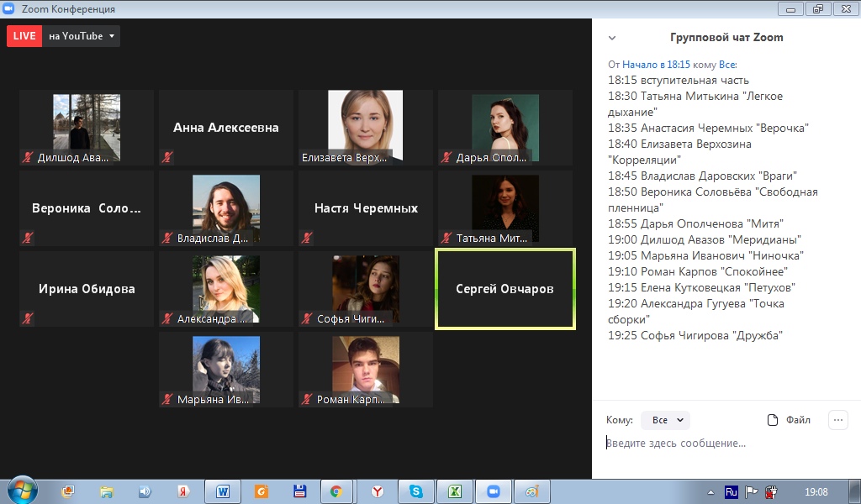The height and width of the screenshot is (504, 861).
Task: Select Дилшод Ава participant photo thumbnail
Action: point(87,128)
